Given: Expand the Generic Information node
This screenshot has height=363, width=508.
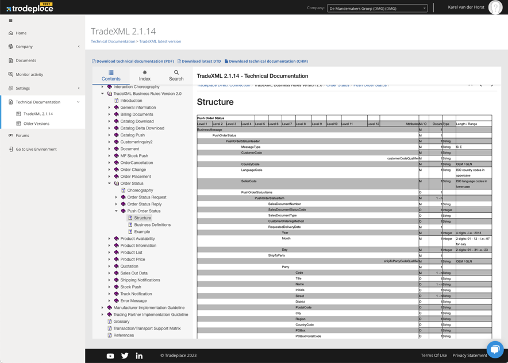Looking at the screenshot, I should [109, 107].
